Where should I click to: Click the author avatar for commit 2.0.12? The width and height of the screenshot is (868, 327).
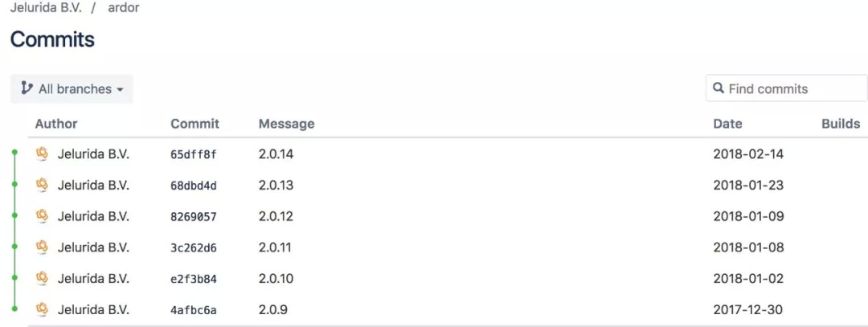(x=42, y=216)
